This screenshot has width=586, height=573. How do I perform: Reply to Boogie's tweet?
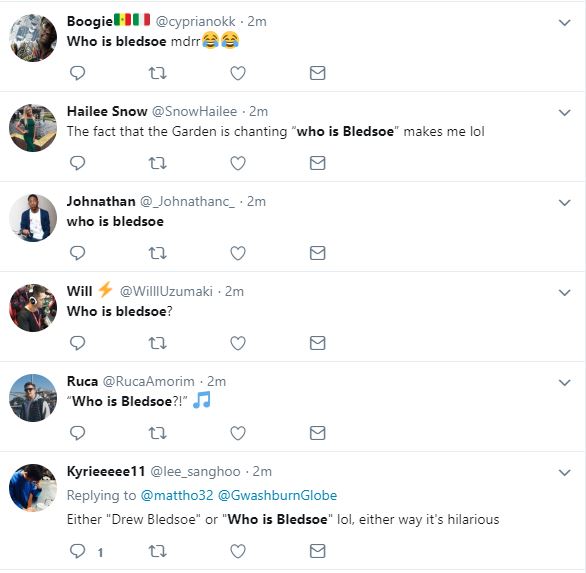point(77,73)
